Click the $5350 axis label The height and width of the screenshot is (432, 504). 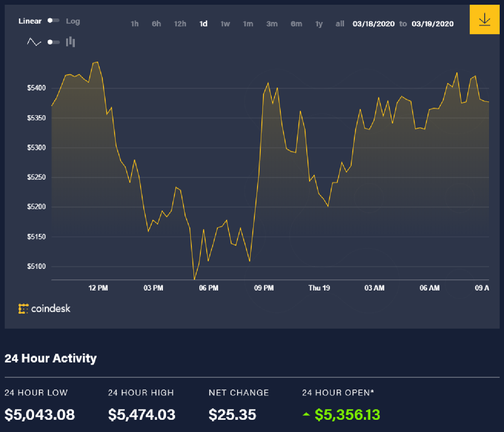point(36,118)
